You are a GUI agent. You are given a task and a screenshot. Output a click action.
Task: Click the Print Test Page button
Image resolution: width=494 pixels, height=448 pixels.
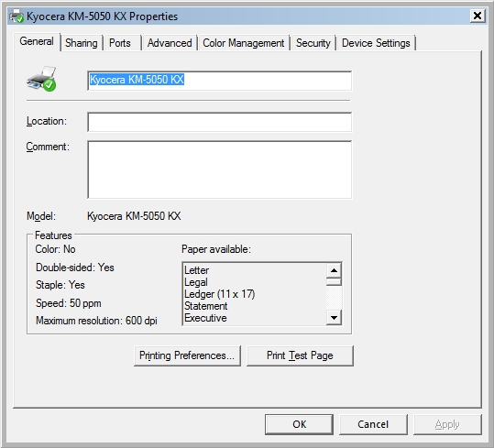coord(300,355)
